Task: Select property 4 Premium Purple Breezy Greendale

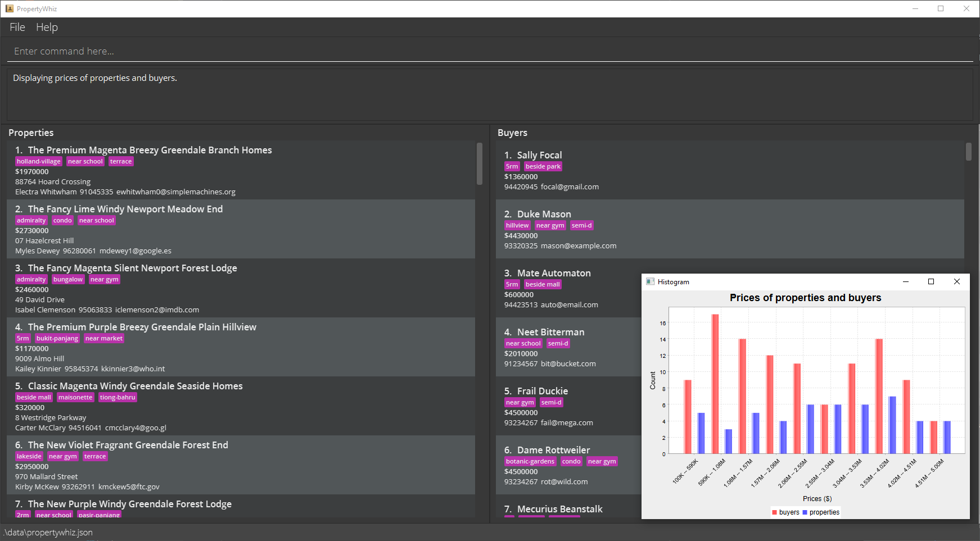Action: coord(241,347)
